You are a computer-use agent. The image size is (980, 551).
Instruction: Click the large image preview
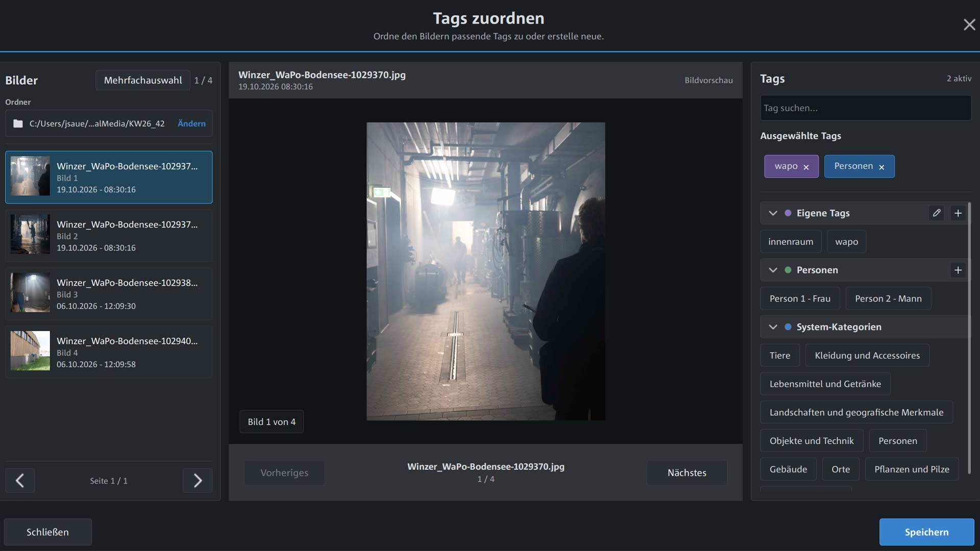click(x=485, y=271)
